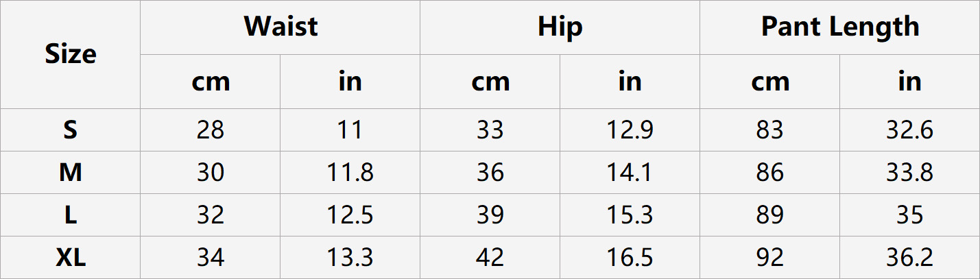
Task: Select the waist 34 cm cell
Action: tap(211, 258)
